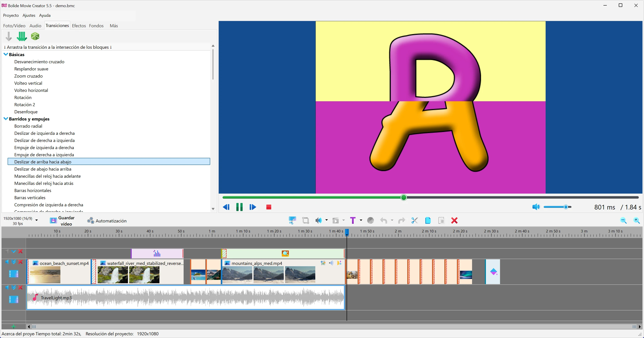Viewport: 644px width, 338px height.
Task: Open the dropdown arrow beside the T tool
Action: 361,220
